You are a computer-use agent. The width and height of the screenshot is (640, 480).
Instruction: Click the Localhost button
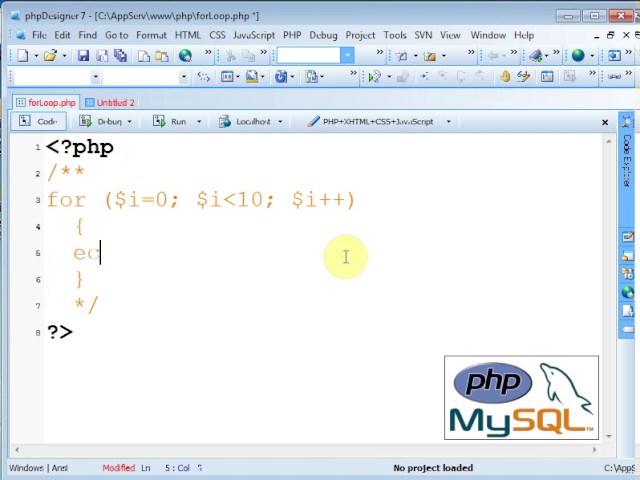coord(244,121)
